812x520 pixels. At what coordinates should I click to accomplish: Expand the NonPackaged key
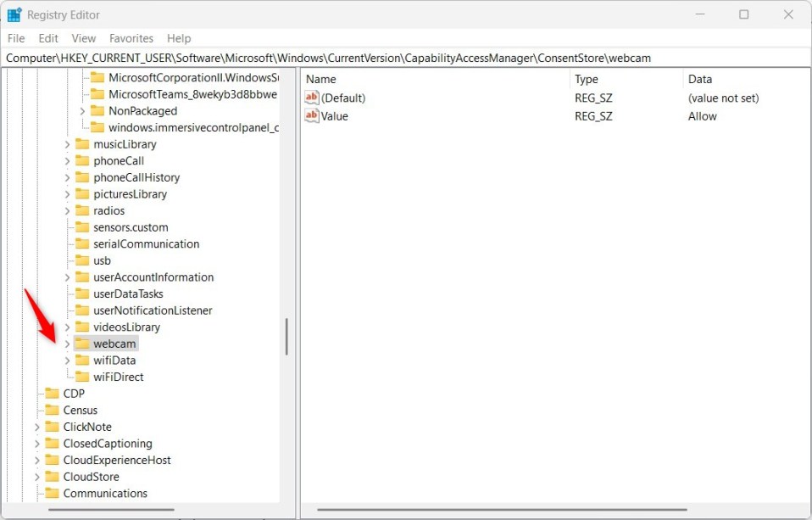pos(82,111)
